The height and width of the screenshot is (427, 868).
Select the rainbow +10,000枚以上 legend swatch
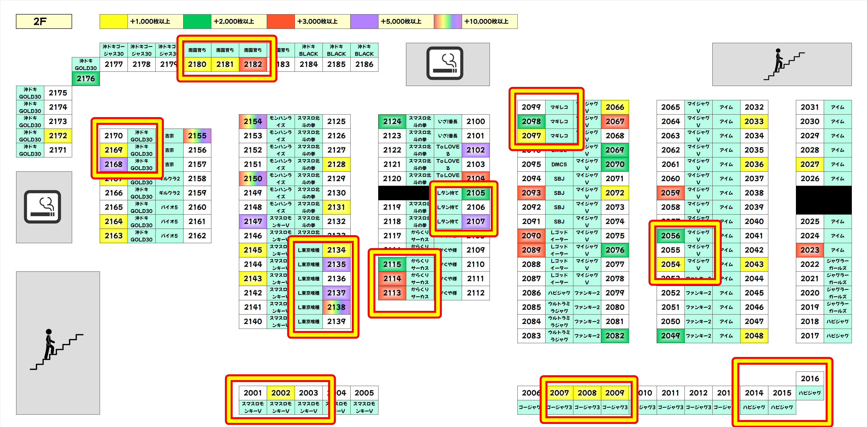click(x=448, y=21)
